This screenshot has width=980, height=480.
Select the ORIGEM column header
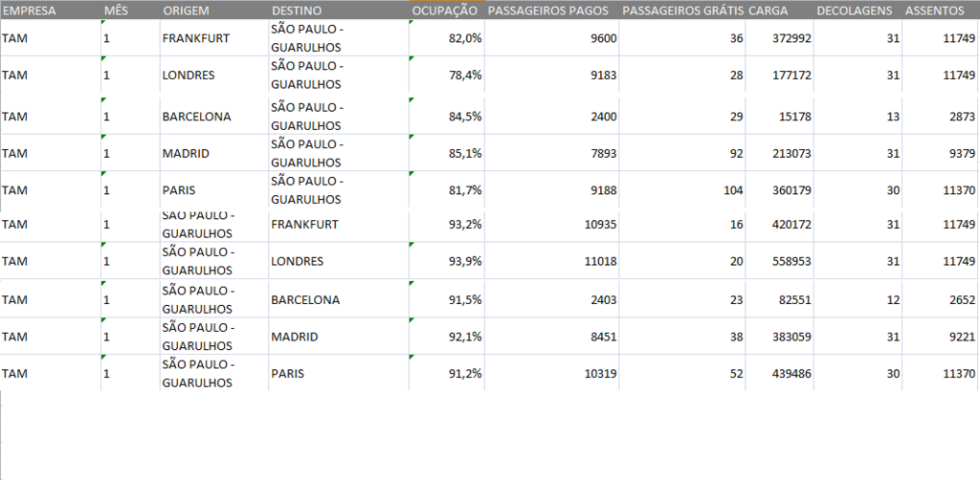tap(213, 11)
